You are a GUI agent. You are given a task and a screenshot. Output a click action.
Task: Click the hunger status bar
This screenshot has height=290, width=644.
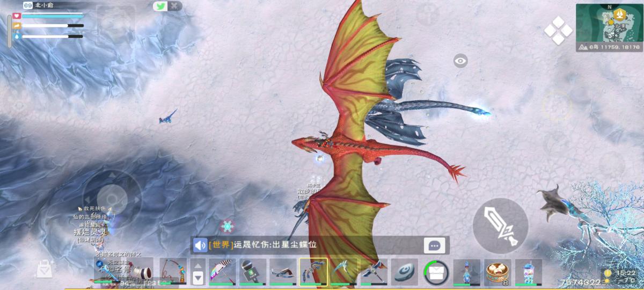click(x=53, y=26)
